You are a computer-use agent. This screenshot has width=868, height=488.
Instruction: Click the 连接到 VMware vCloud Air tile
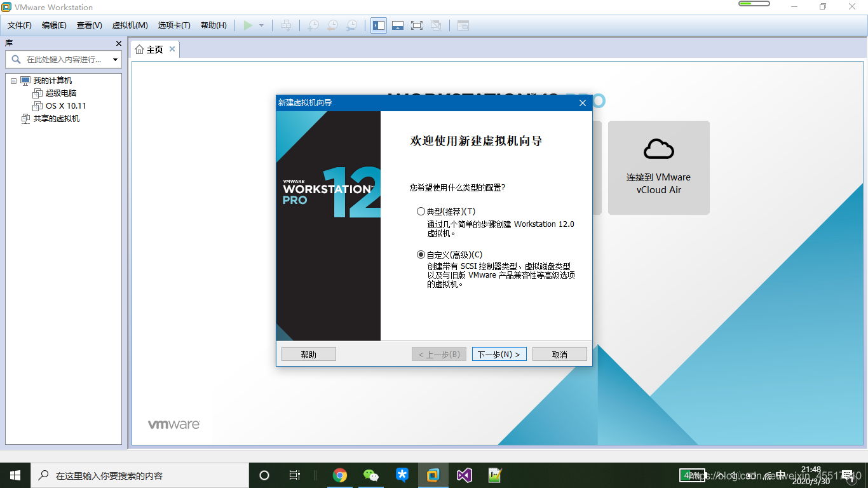(x=659, y=168)
